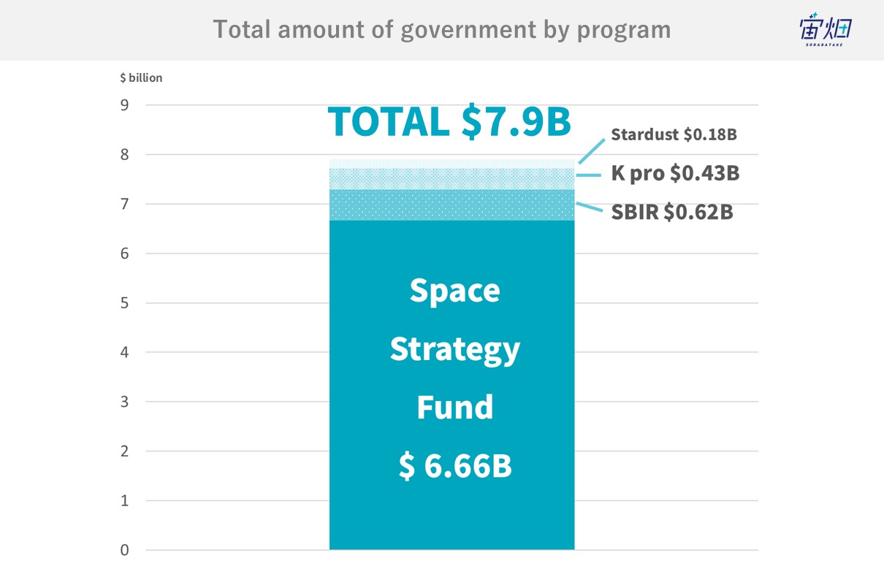Click the Stardust leader line
The image size is (884, 588).
[592, 150]
